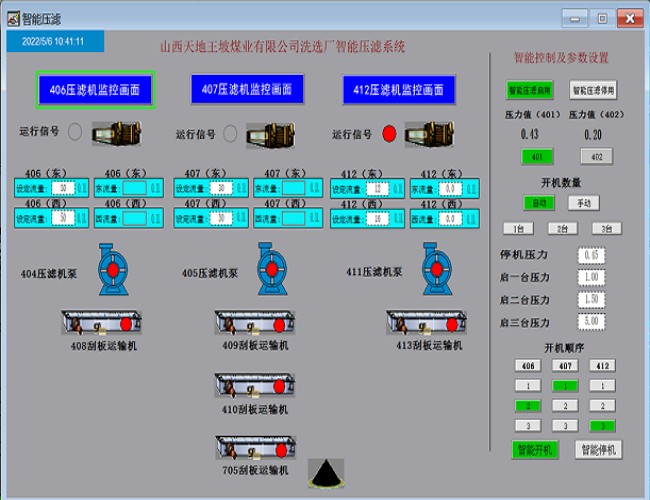Select the 404压滤机泵 pump icon
The height and width of the screenshot is (500, 650).
tap(114, 269)
